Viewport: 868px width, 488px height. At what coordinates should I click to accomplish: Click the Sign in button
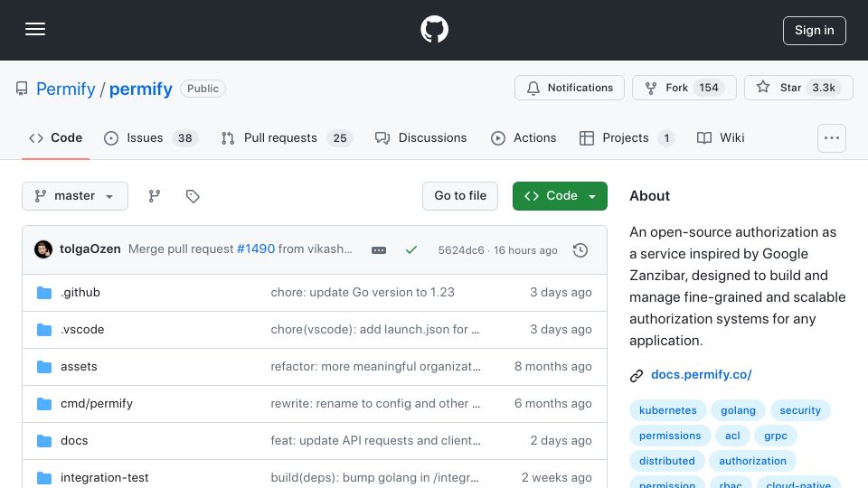(815, 31)
